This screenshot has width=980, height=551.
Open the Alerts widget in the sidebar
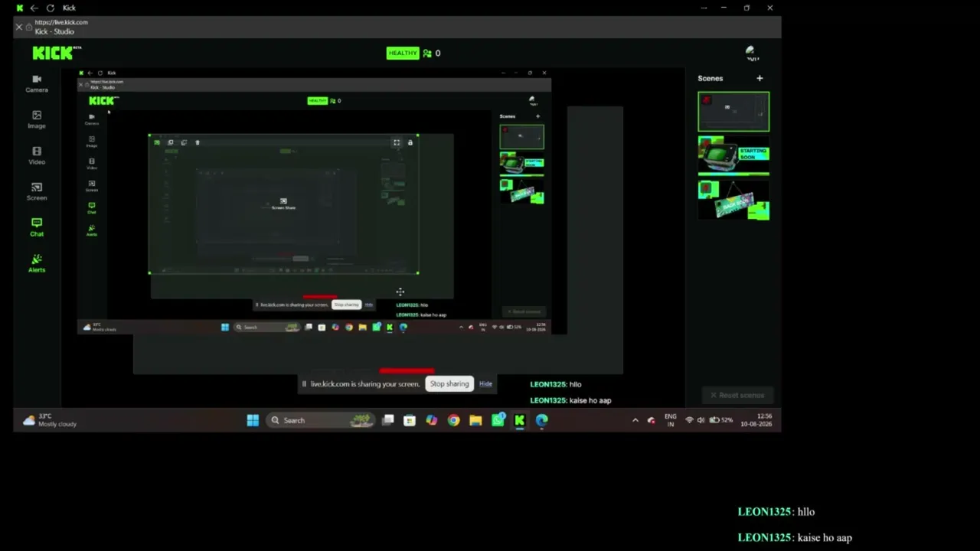37,263
